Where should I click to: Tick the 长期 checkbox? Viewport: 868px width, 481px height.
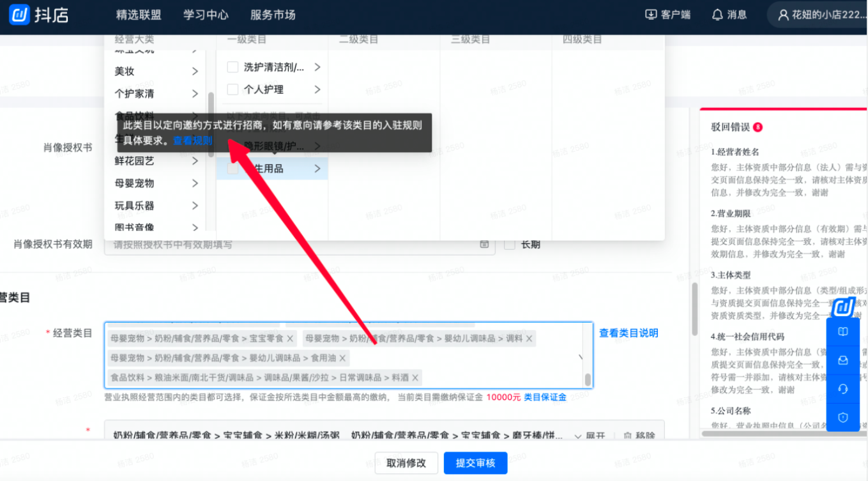(510, 244)
